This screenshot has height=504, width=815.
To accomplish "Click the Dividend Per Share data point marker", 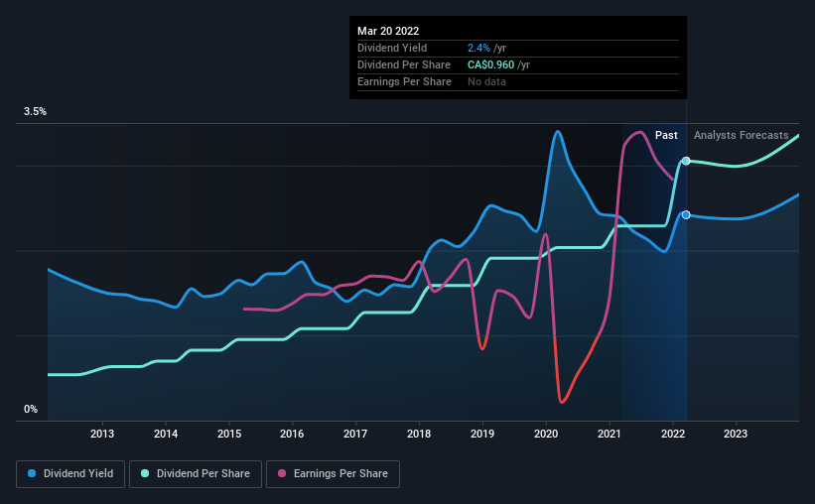I will (x=686, y=161).
